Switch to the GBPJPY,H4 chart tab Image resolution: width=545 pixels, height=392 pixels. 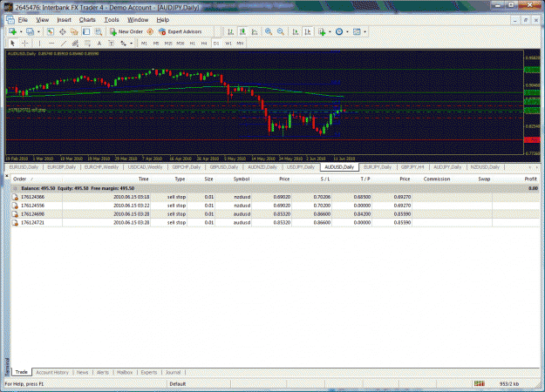point(412,167)
